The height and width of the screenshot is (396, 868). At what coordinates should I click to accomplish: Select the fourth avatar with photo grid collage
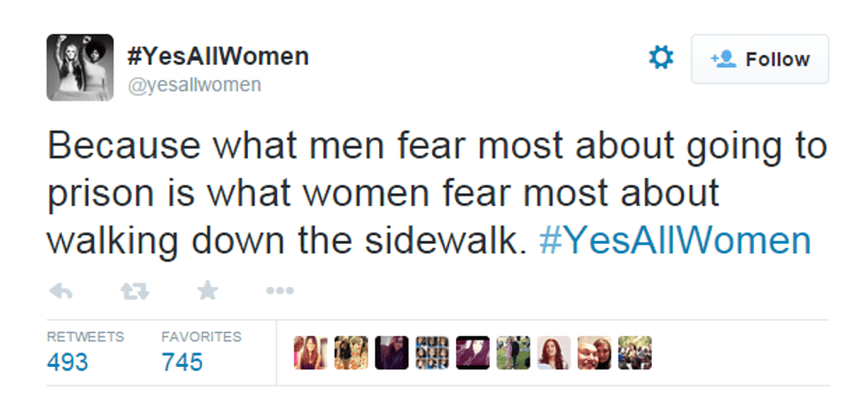coord(433,353)
